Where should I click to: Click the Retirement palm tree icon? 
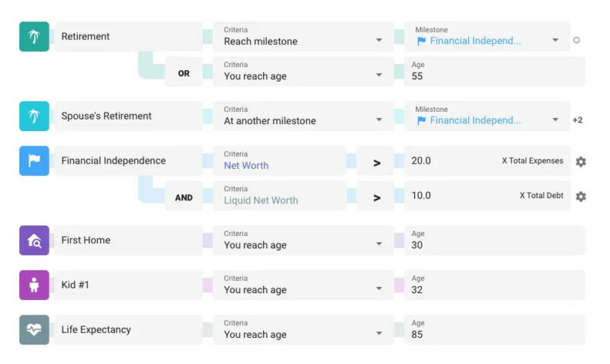coord(34,37)
